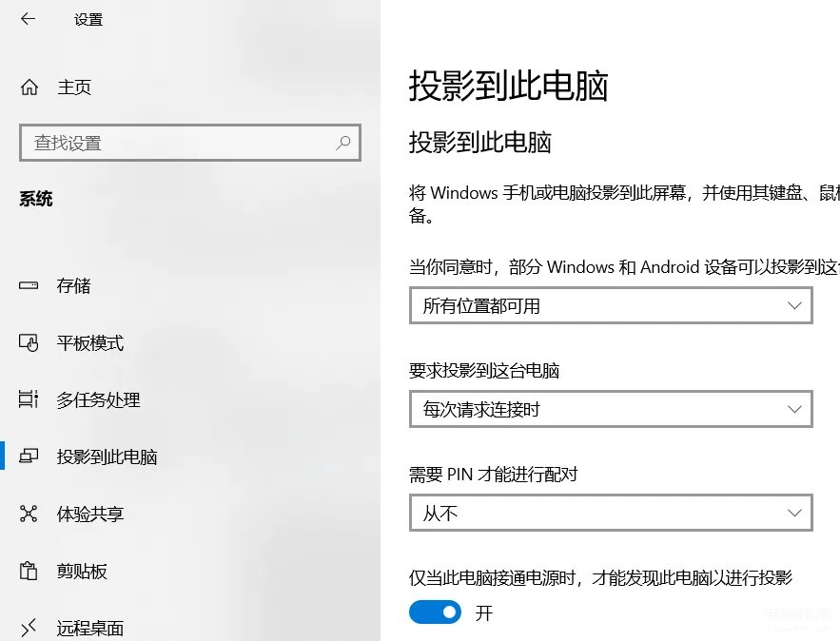
Task: Select the 投影到此电脑 sidebar icon
Action: click(x=29, y=456)
